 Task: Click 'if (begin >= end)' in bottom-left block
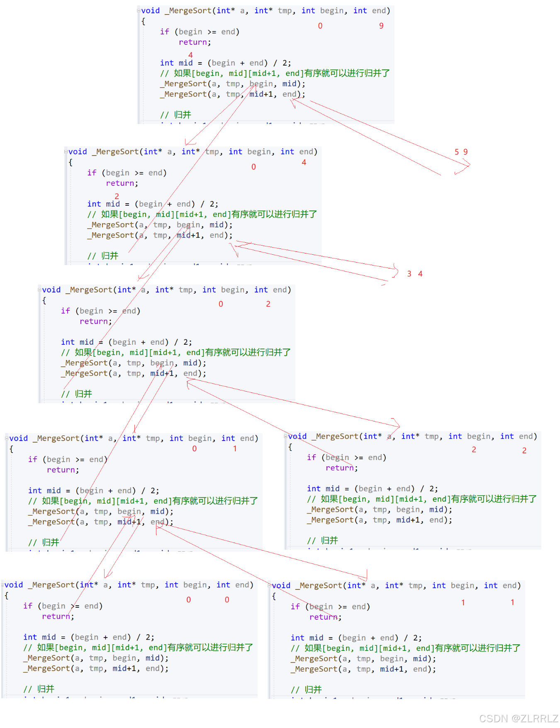click(63, 606)
